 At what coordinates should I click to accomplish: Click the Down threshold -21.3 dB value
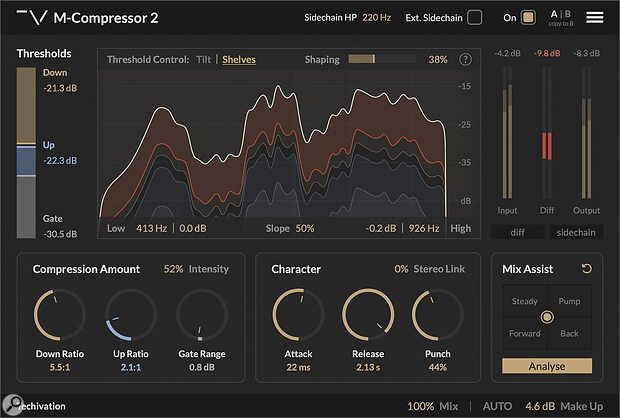click(60, 88)
